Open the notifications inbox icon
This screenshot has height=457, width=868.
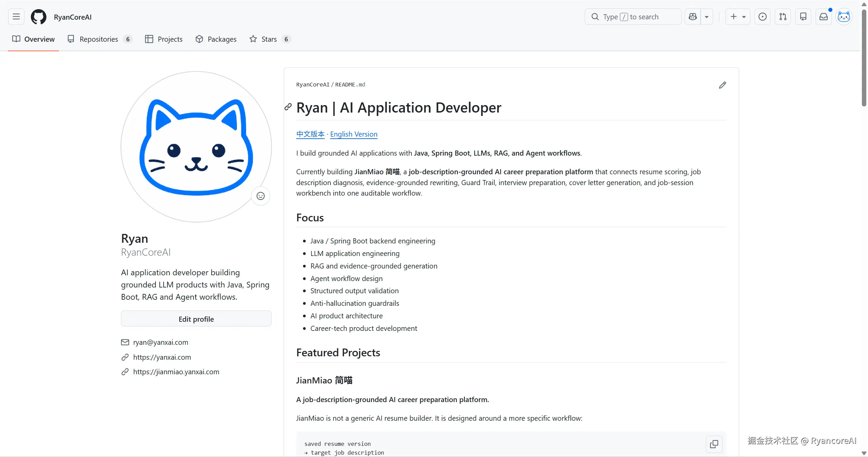824,17
